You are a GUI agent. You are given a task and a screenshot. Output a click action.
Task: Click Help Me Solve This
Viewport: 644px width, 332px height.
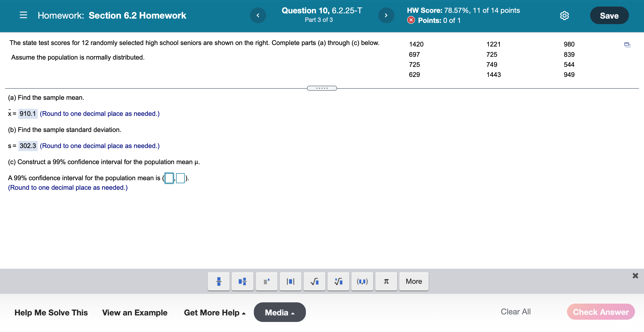51,312
